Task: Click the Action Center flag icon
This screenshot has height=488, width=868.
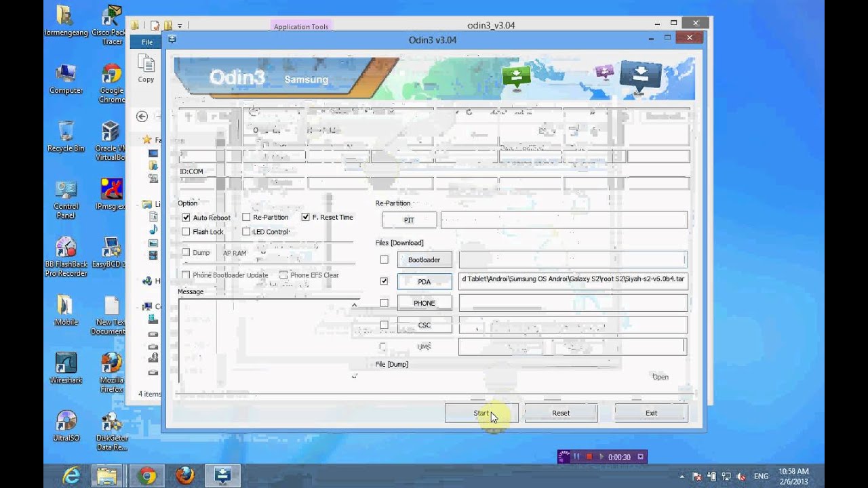Action: pos(696,476)
